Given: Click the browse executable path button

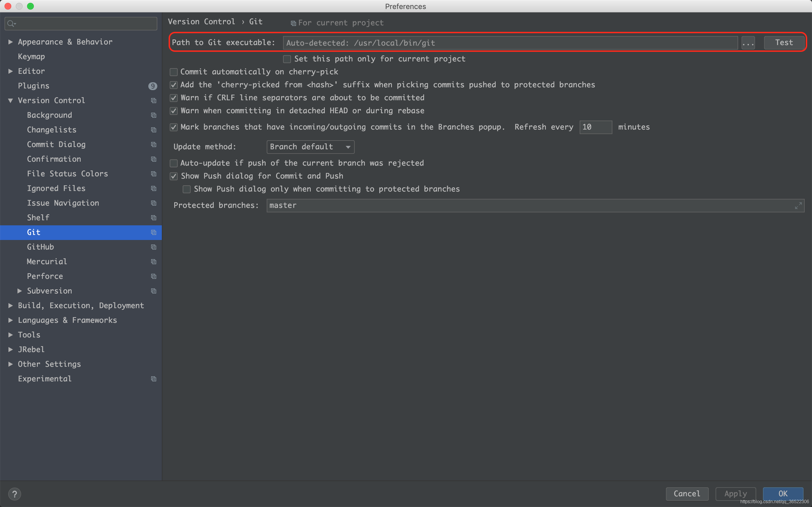Looking at the screenshot, I should pyautogui.click(x=749, y=43).
